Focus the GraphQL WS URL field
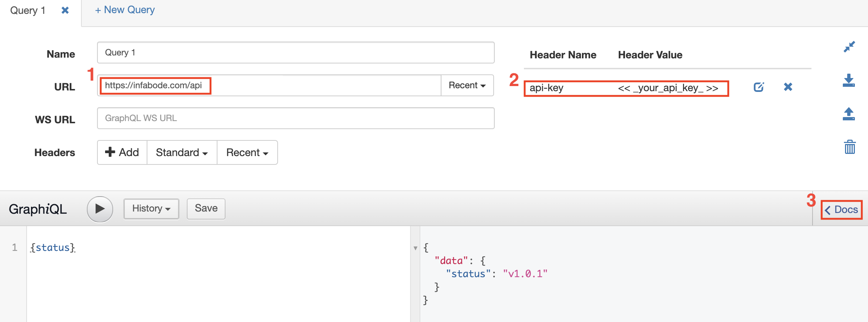The image size is (868, 322). tap(296, 118)
